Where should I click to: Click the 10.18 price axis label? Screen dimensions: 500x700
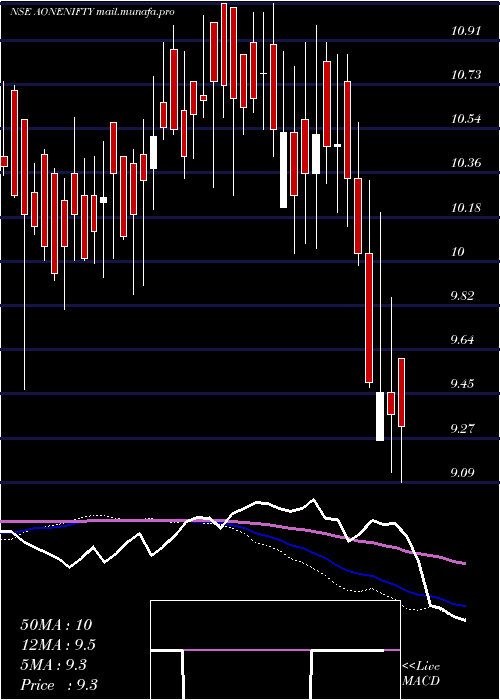tap(466, 208)
